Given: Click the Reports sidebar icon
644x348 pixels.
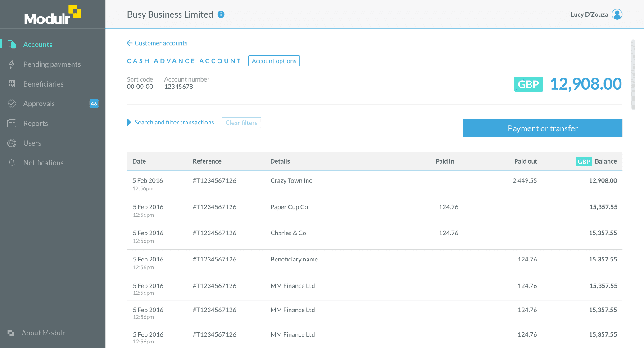Looking at the screenshot, I should 12,124.
